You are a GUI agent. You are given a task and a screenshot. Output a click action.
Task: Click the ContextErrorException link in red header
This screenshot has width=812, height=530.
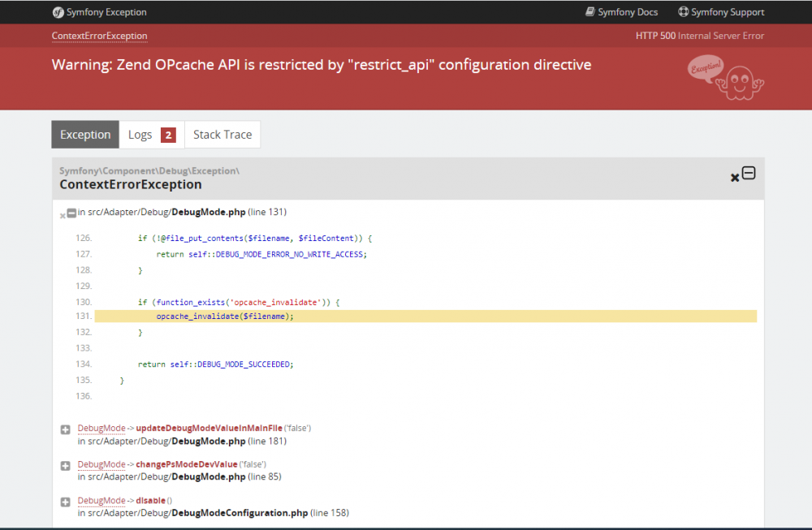100,36
